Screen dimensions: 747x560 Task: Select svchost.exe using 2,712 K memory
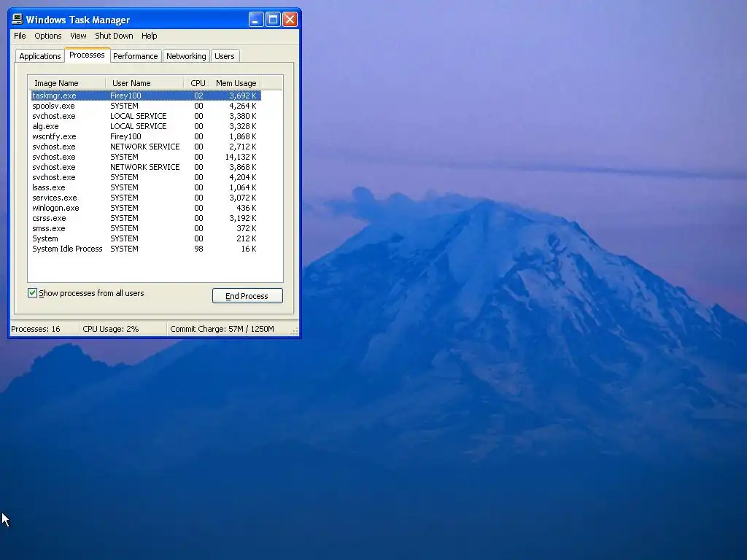pos(145,147)
